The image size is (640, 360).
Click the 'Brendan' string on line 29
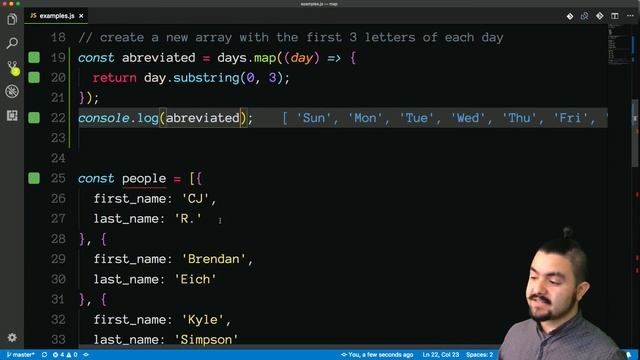213,259
